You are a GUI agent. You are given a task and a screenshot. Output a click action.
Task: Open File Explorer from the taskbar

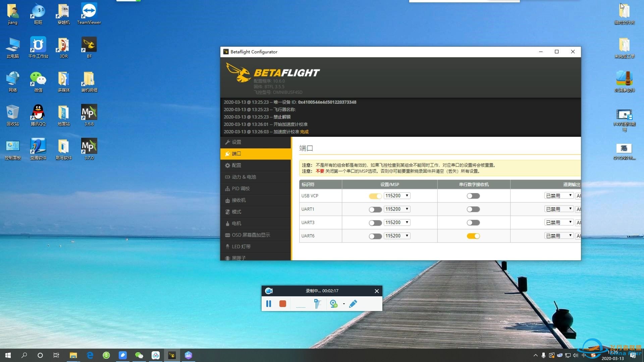pyautogui.click(x=73, y=355)
